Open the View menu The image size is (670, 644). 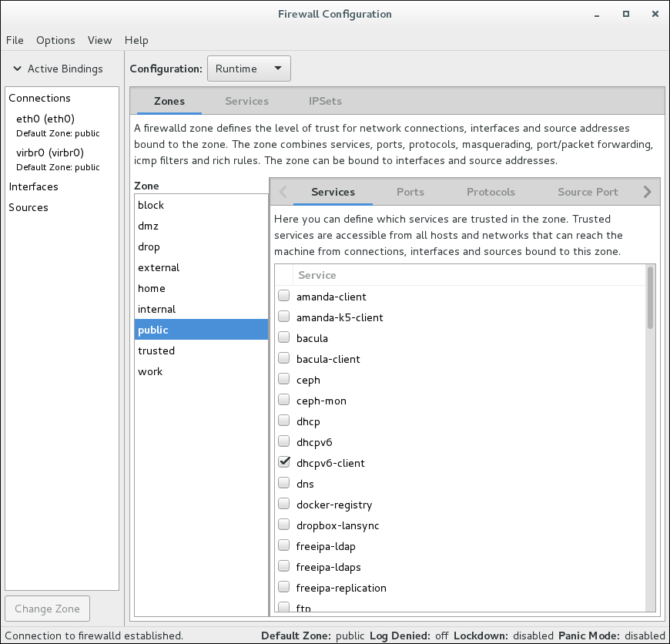click(99, 40)
